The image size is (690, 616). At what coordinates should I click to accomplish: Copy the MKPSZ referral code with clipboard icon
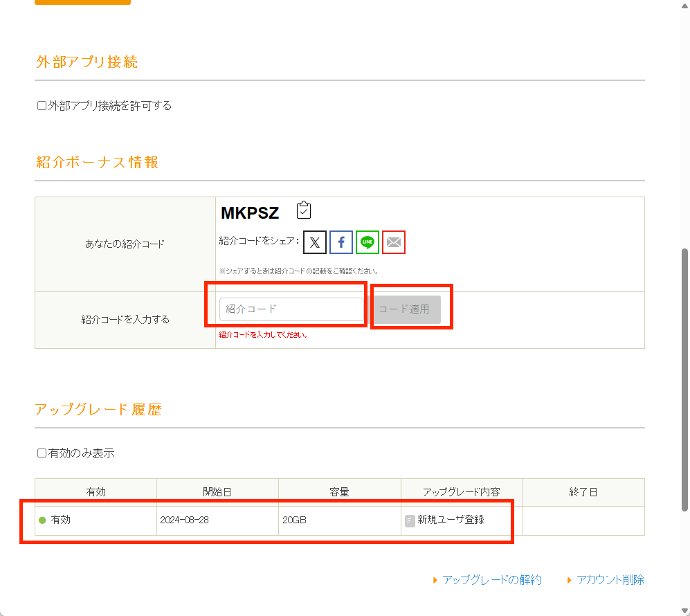[304, 210]
